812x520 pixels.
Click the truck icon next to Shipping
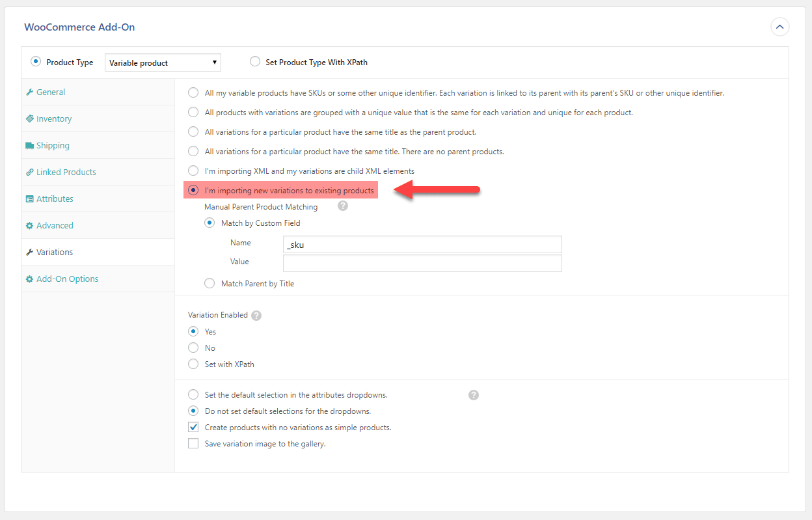29,146
